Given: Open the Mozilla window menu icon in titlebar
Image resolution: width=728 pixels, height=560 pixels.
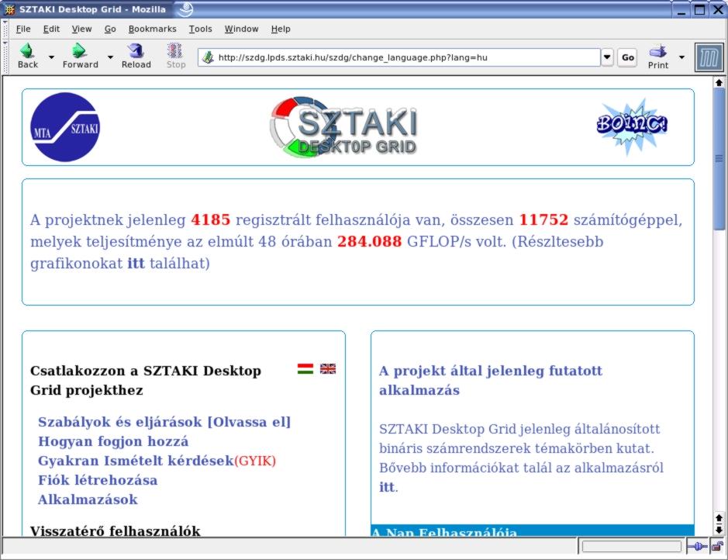Looking at the screenshot, I should [x=9, y=9].
